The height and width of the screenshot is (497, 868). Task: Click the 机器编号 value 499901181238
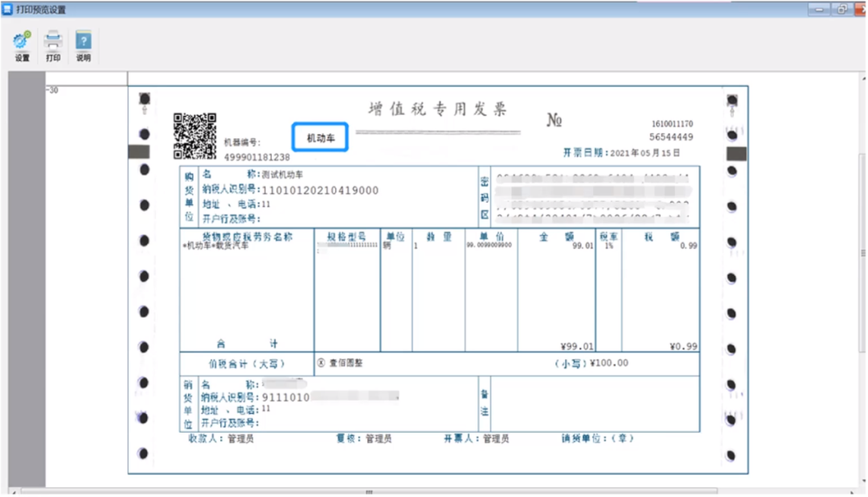pyautogui.click(x=257, y=157)
